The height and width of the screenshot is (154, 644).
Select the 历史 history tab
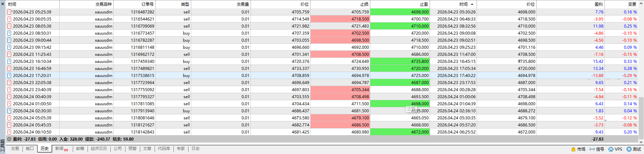coord(45,149)
